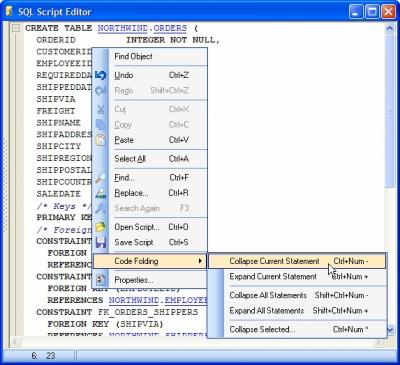This screenshot has height=365, width=400.
Task: Select Open Script... menu entry
Action: click(150, 227)
